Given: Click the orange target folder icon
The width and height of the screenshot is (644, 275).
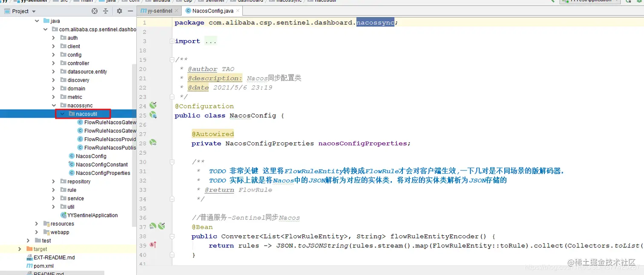Looking at the screenshot, I should (29, 249).
